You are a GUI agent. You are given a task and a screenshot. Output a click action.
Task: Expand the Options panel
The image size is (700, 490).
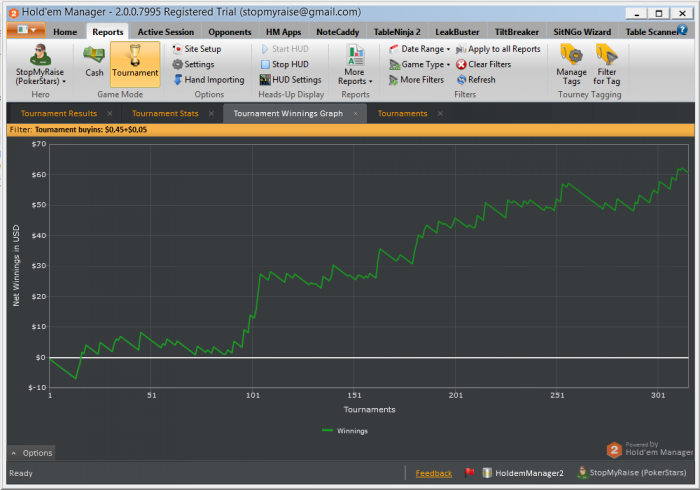(31, 453)
